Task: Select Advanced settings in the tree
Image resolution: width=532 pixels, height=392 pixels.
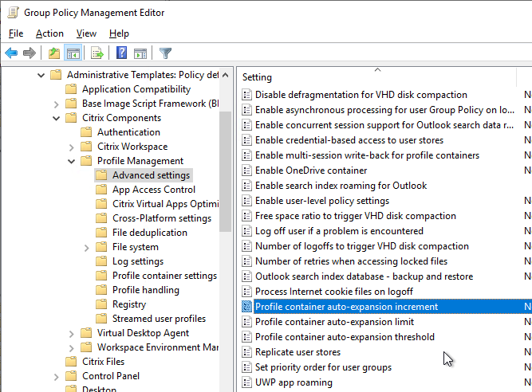Action: click(151, 175)
